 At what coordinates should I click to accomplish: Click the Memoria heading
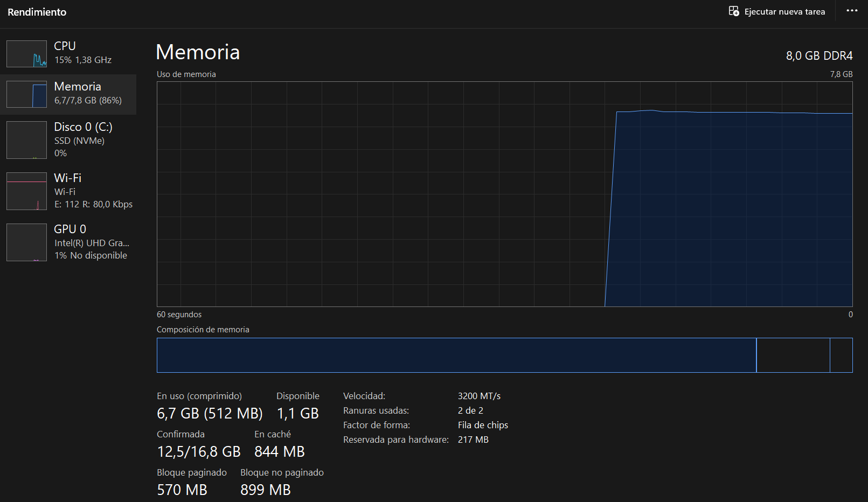tap(198, 52)
